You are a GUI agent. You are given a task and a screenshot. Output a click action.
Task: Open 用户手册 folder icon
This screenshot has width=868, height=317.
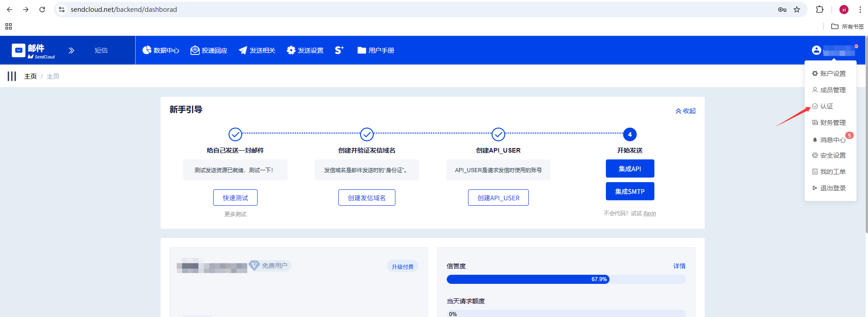[361, 50]
